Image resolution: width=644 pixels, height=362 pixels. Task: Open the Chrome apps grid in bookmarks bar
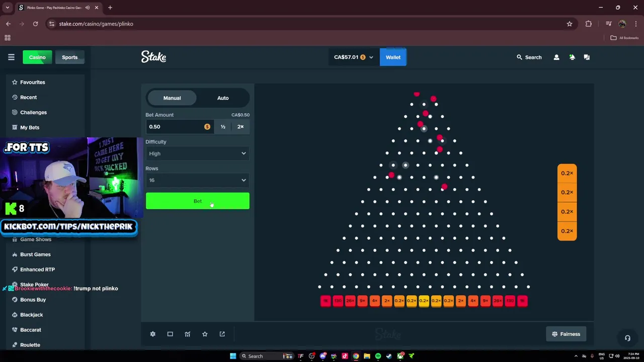[8, 38]
